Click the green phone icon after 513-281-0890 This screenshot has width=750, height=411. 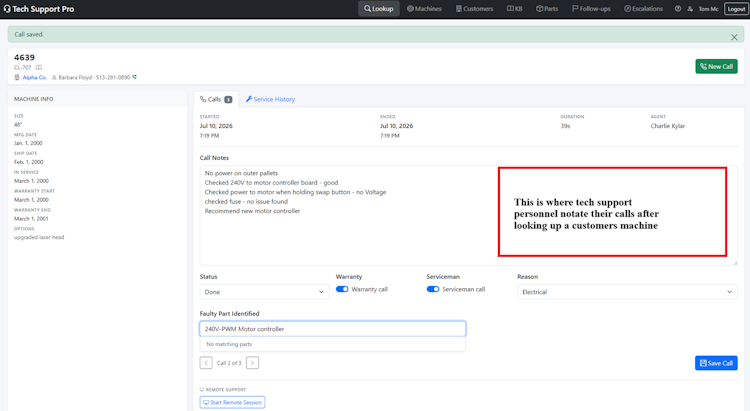(x=134, y=77)
